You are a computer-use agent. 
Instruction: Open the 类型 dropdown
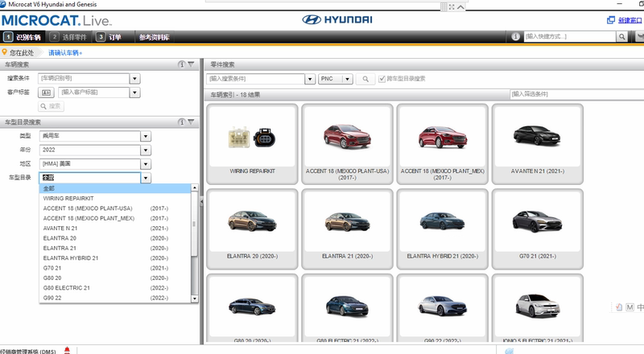tap(146, 136)
